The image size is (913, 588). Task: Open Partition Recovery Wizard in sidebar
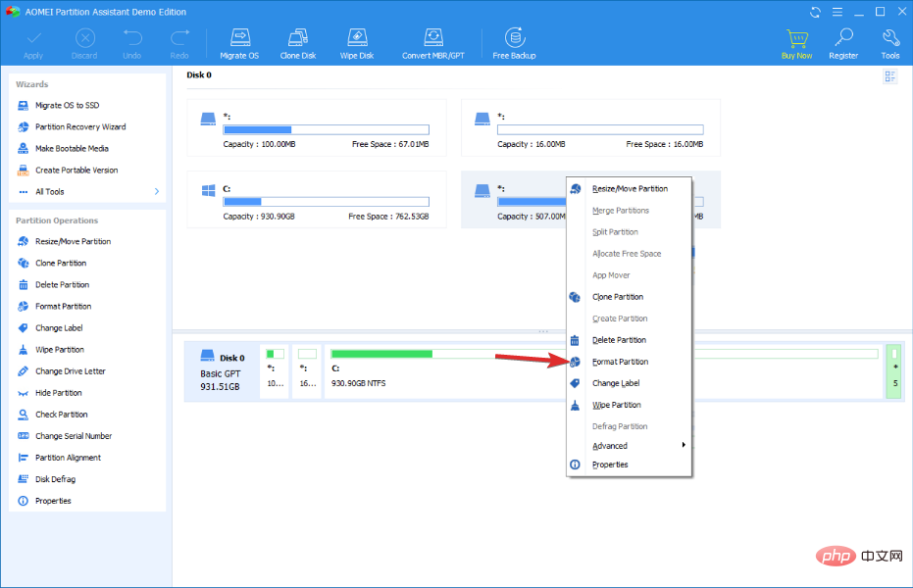(79, 127)
